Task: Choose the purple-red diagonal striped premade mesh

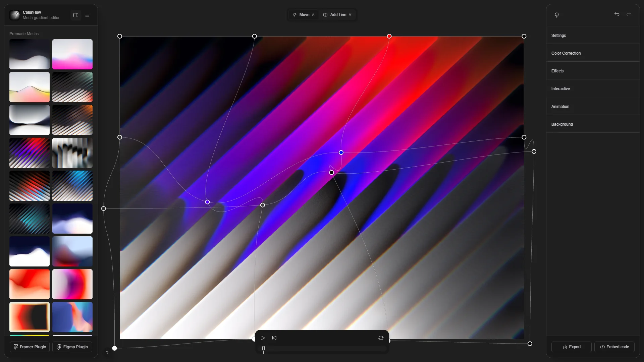Action: [x=30, y=153]
